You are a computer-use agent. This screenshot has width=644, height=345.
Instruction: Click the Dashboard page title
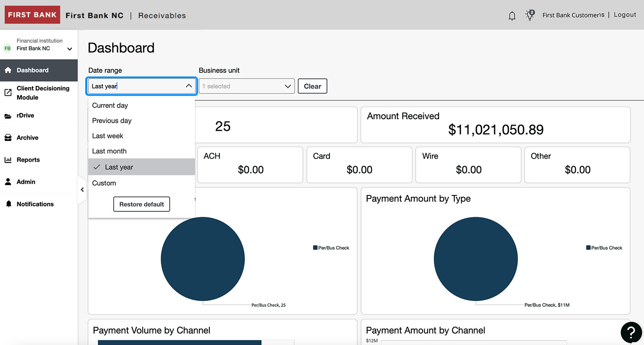pyautogui.click(x=121, y=48)
